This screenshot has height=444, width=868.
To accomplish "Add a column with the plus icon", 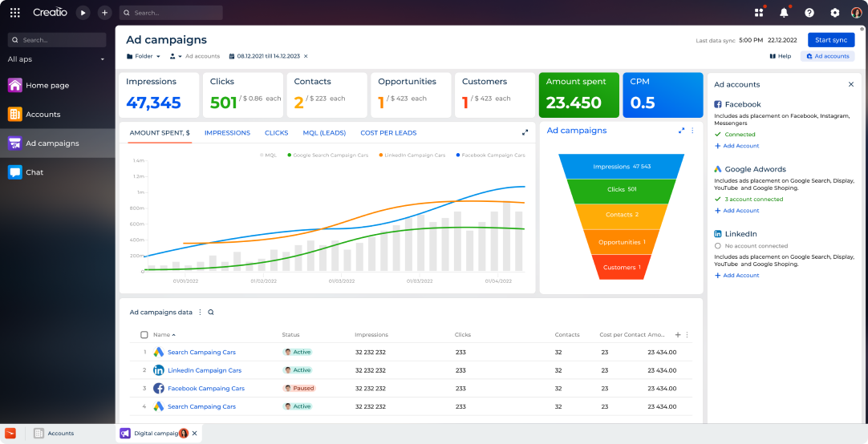I will [x=677, y=335].
